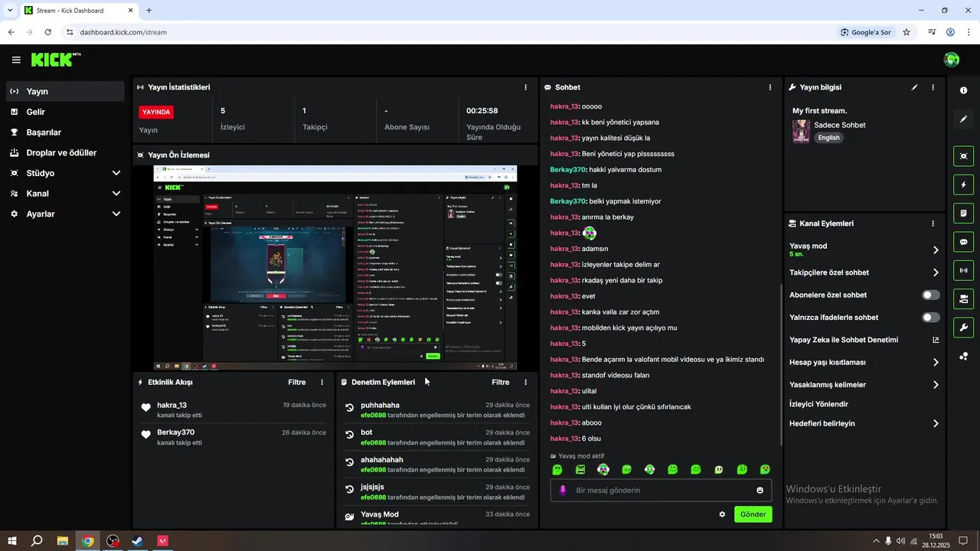Open the Kanal Eylemleri three-dot menu
This screenshot has height=551, width=980.
point(933,223)
